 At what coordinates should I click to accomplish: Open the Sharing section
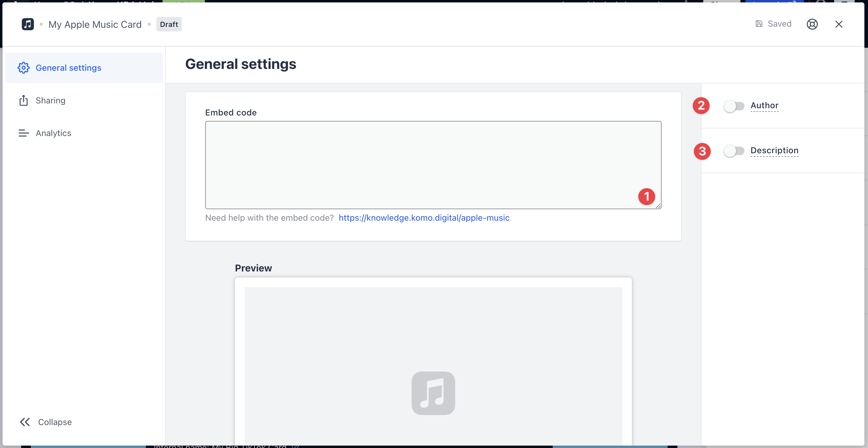(51, 100)
